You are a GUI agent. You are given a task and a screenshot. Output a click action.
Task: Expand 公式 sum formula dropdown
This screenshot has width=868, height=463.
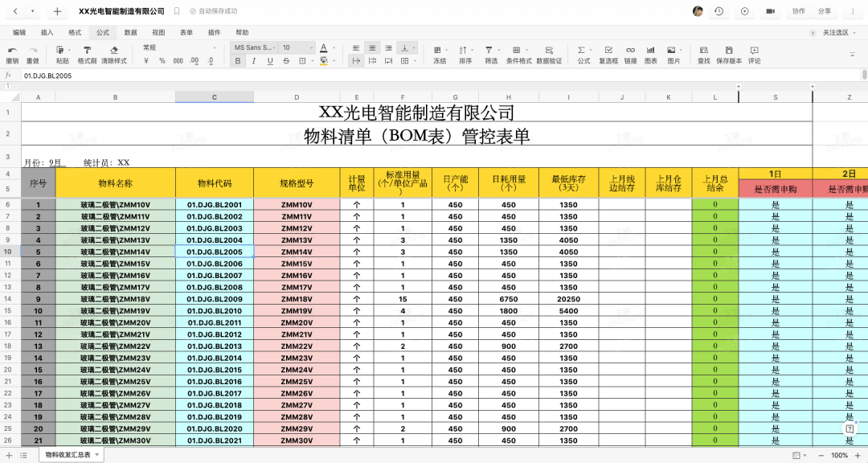(590, 51)
